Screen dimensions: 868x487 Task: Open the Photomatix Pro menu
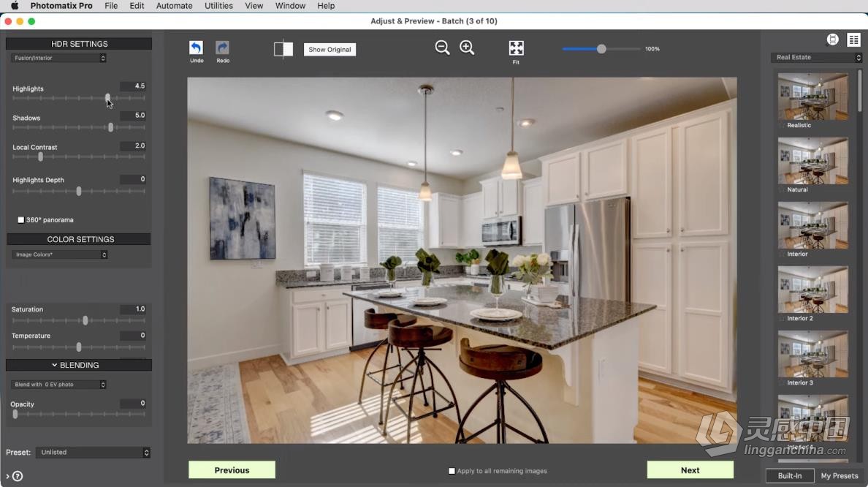click(61, 6)
